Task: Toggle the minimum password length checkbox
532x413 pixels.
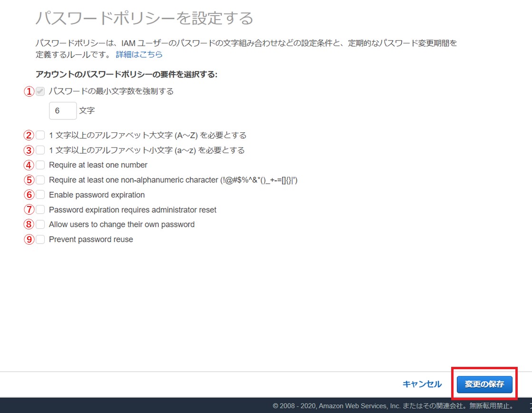Action: 40,91
